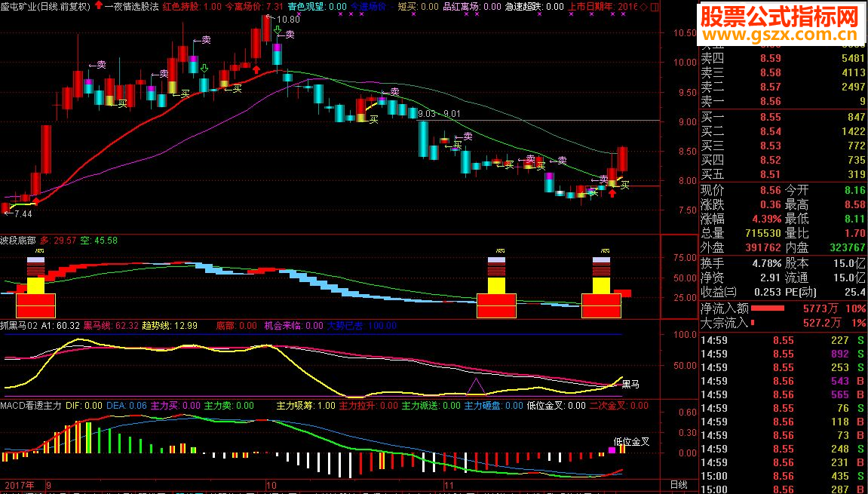Switch period using 日线 label

(x=679, y=485)
